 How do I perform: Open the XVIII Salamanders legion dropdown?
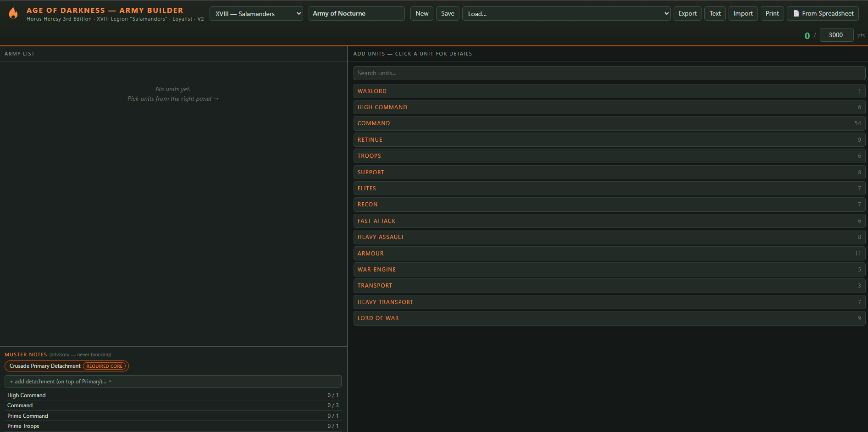click(x=256, y=14)
